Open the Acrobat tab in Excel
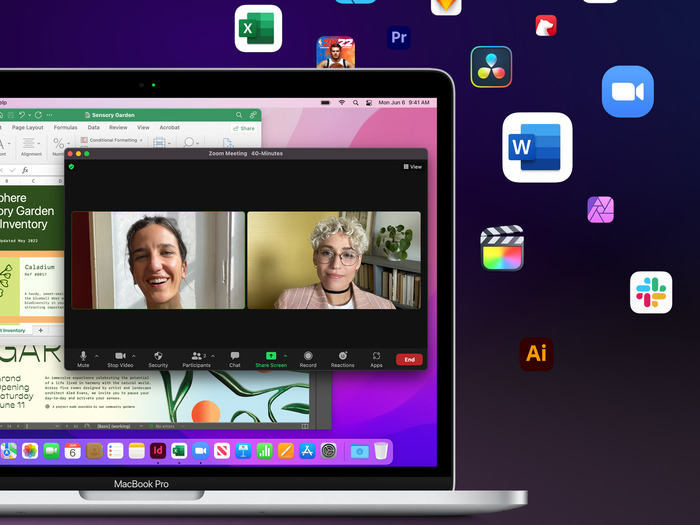700x525 pixels. point(170,127)
